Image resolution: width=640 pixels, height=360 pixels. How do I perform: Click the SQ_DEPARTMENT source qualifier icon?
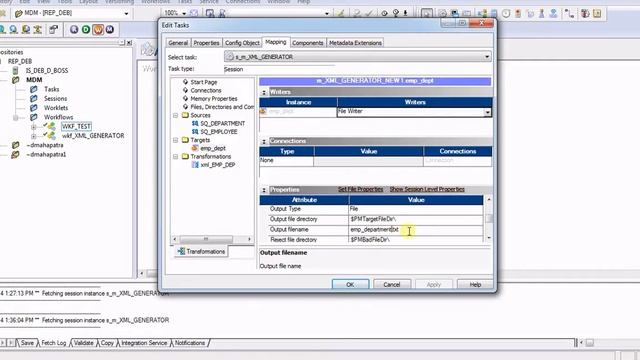coord(195,123)
